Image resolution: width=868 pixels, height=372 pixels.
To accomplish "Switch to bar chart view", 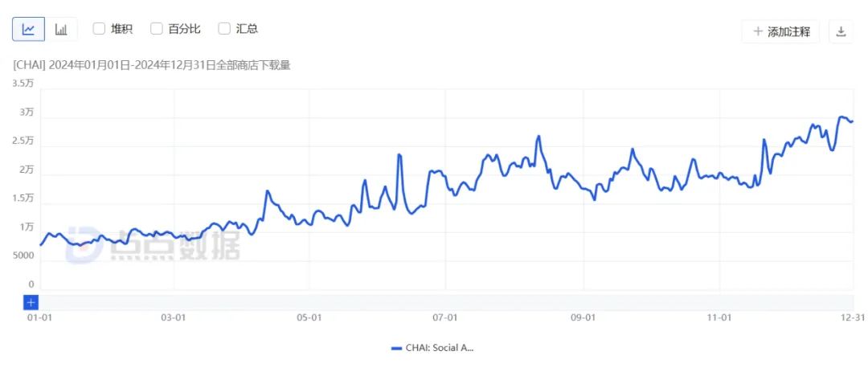I will 61,30.
